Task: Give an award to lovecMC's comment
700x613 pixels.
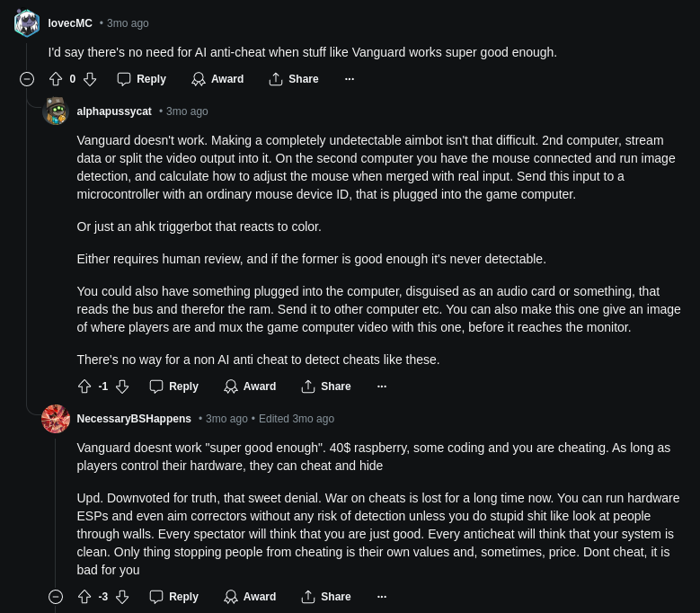Action: pos(217,79)
